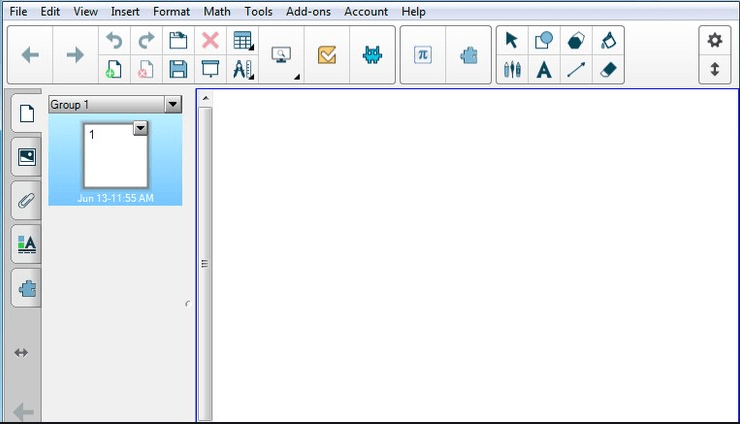Click the Undo button
The height and width of the screenshot is (424, 740).
114,40
